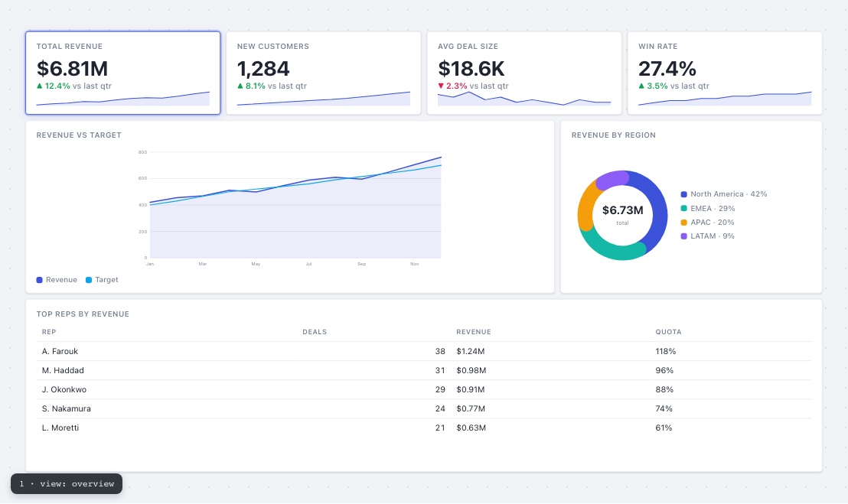Image resolution: width=848 pixels, height=504 pixels.
Task: Open the Win Rate KPI card
Action: pos(725,73)
